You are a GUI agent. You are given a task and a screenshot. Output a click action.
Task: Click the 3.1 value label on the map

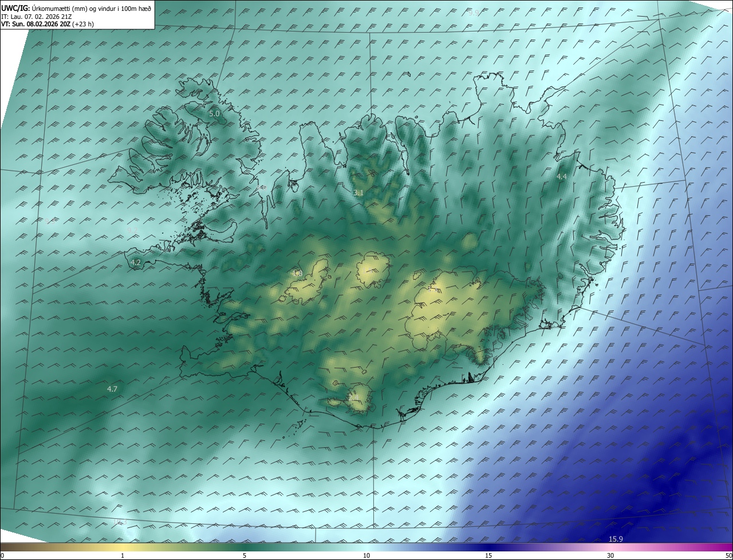point(358,193)
